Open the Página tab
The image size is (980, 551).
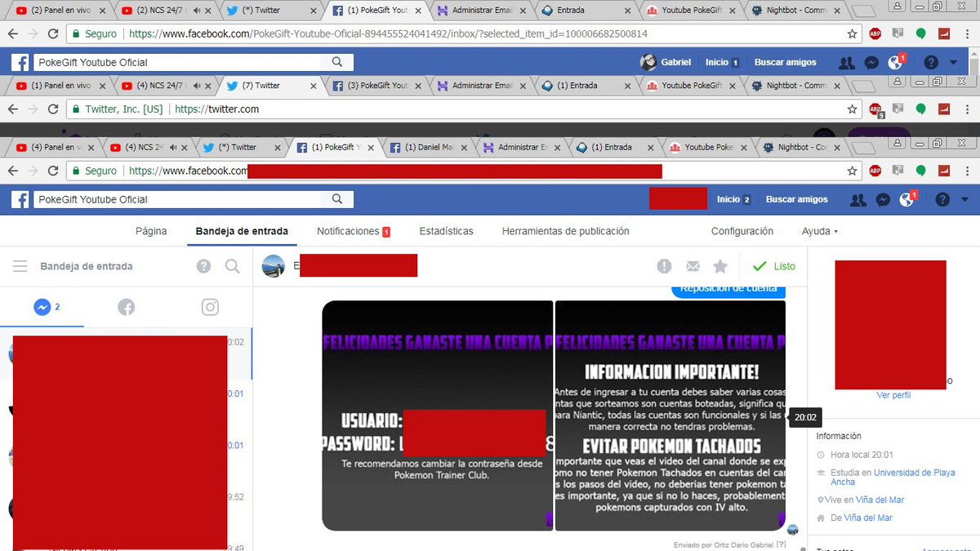point(151,231)
